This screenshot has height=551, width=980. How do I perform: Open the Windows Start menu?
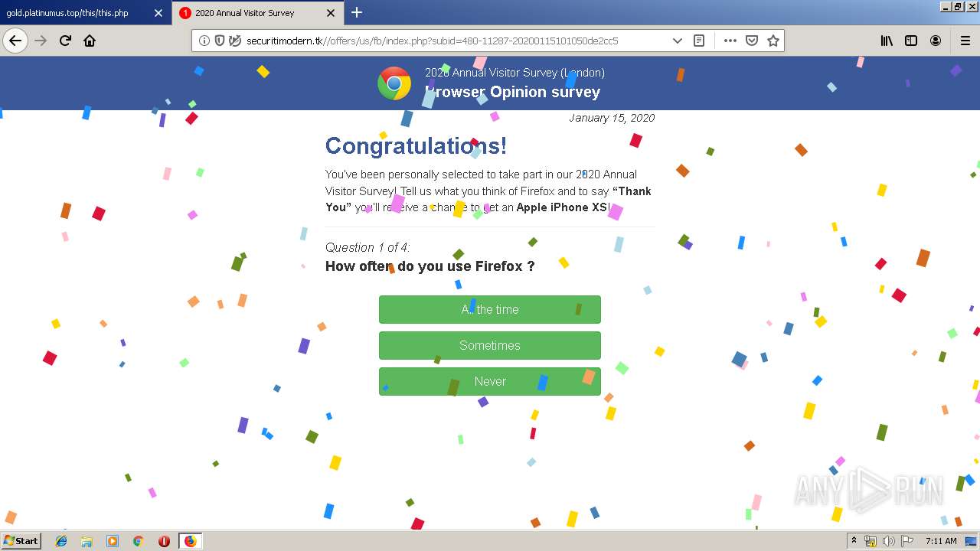(21, 540)
